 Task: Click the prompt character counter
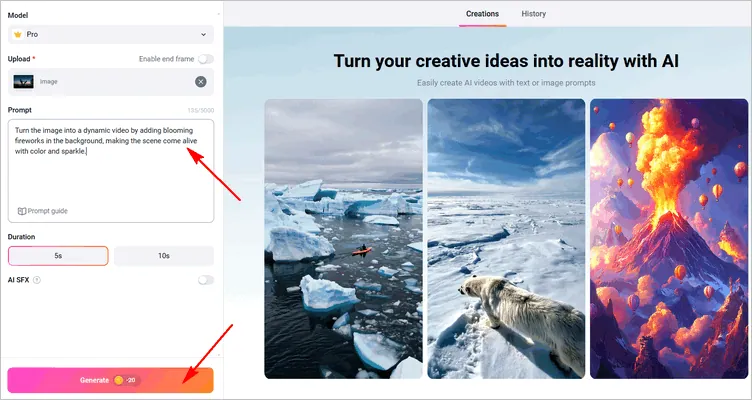(200, 110)
